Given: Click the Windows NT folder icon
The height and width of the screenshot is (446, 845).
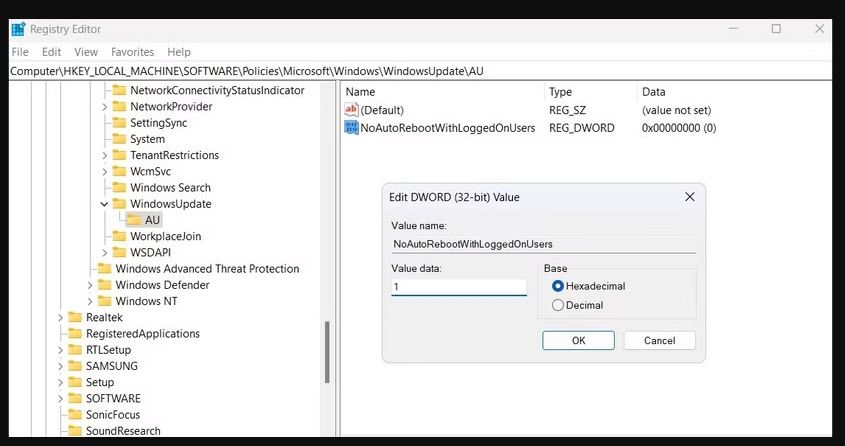Looking at the screenshot, I should [105, 301].
